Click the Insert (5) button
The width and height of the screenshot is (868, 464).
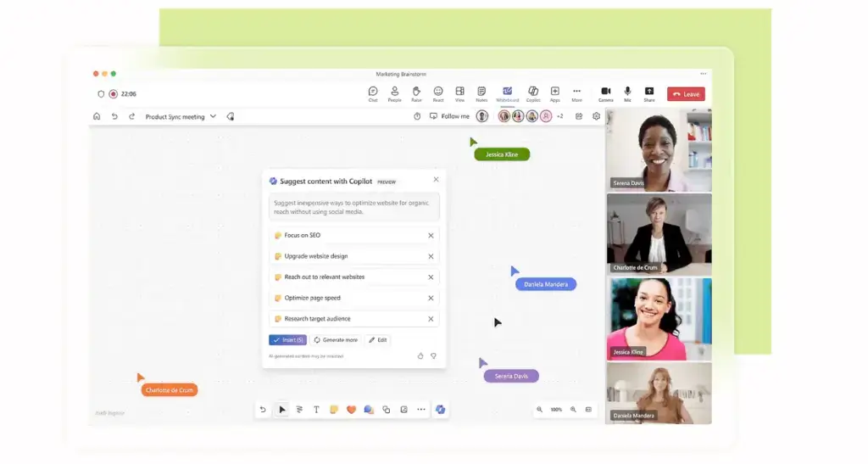[287, 339]
